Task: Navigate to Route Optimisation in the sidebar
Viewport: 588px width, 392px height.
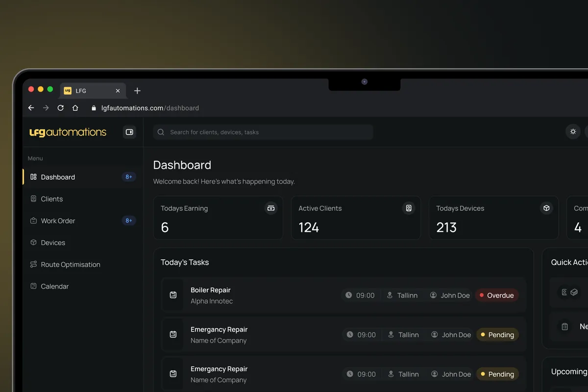Action: click(x=70, y=264)
